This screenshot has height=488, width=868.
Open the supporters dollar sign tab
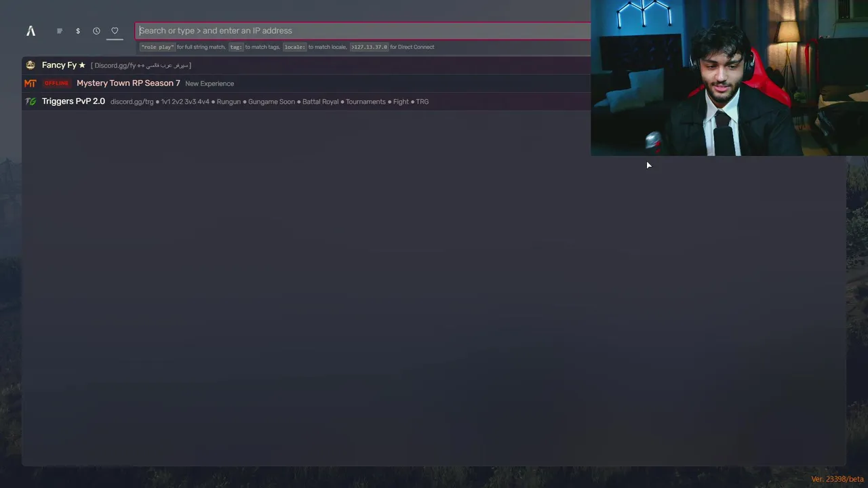pos(78,30)
